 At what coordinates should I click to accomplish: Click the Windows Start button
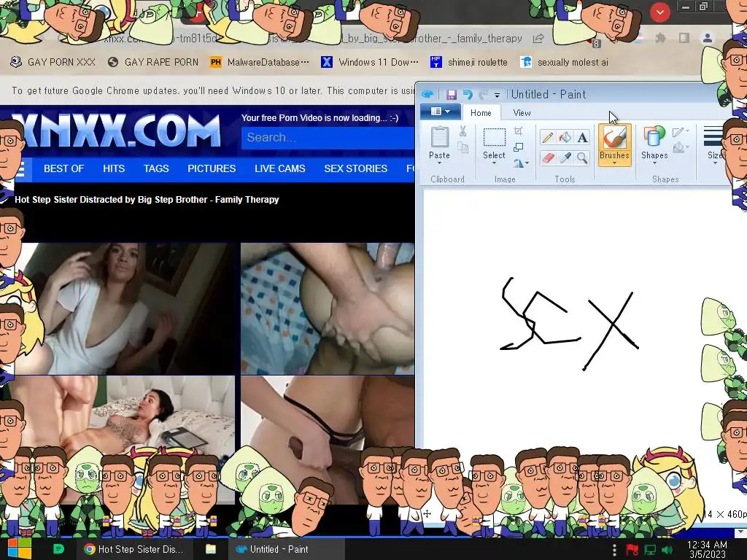tap(20, 548)
